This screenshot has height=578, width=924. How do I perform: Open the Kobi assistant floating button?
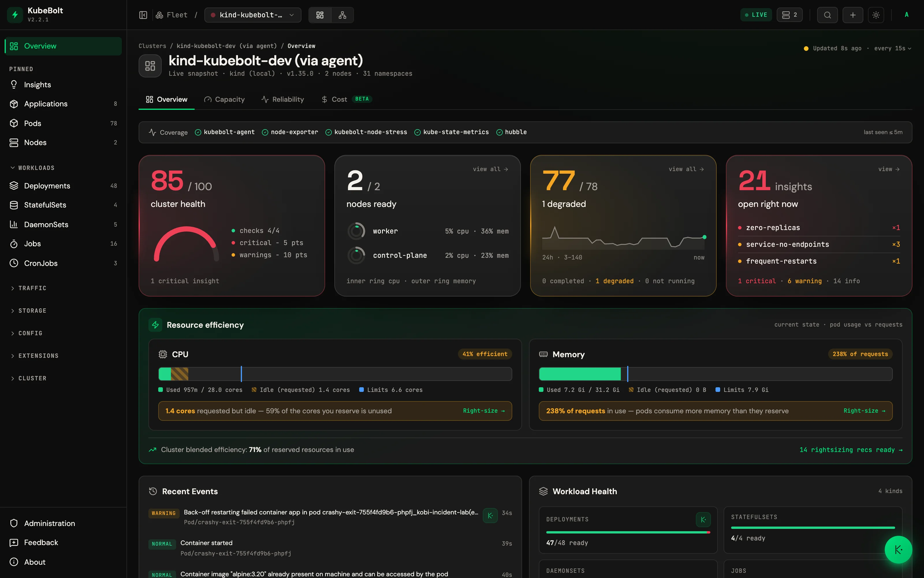(x=898, y=550)
